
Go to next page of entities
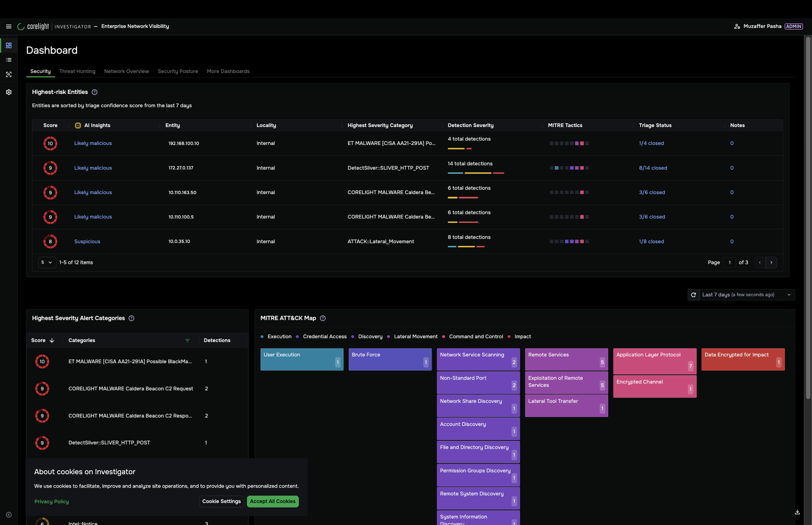pyautogui.click(x=771, y=263)
